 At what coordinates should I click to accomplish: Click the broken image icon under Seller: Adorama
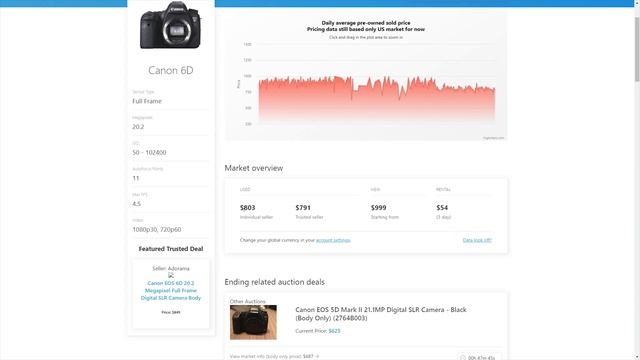[171, 275]
